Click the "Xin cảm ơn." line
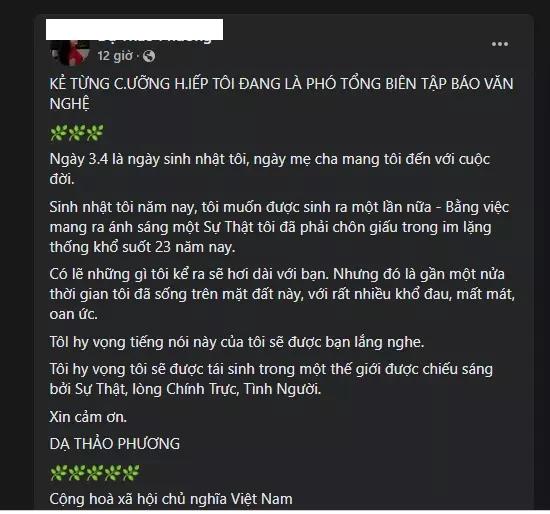This screenshot has height=514, width=550. (x=88, y=417)
